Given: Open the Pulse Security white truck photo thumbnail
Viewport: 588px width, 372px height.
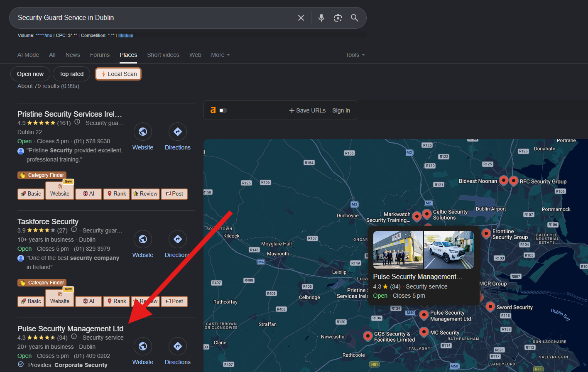Looking at the screenshot, I should tap(449, 250).
